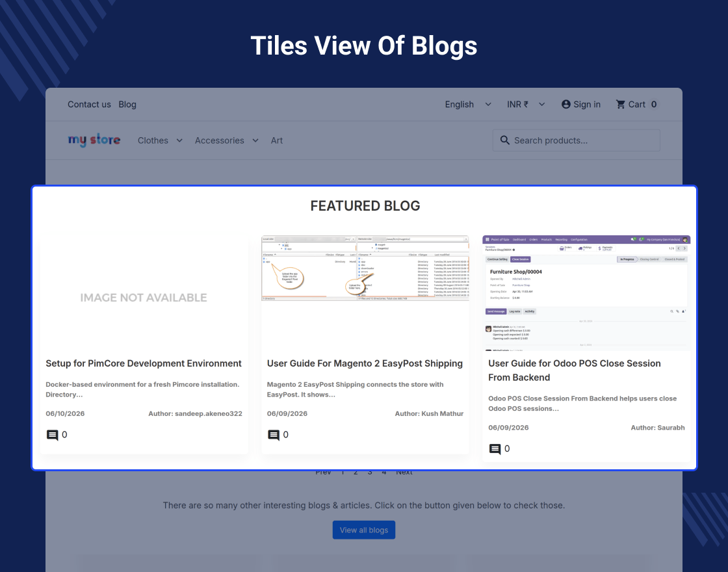Expand the English language dropdown
This screenshot has height=572, width=728.
coord(488,105)
